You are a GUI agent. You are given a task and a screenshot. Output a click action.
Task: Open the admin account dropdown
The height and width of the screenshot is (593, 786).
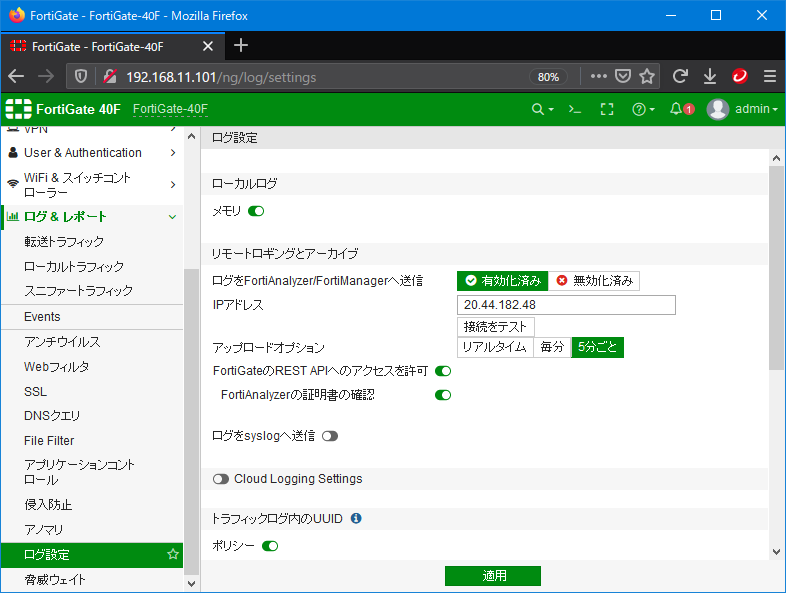pyautogui.click(x=756, y=109)
